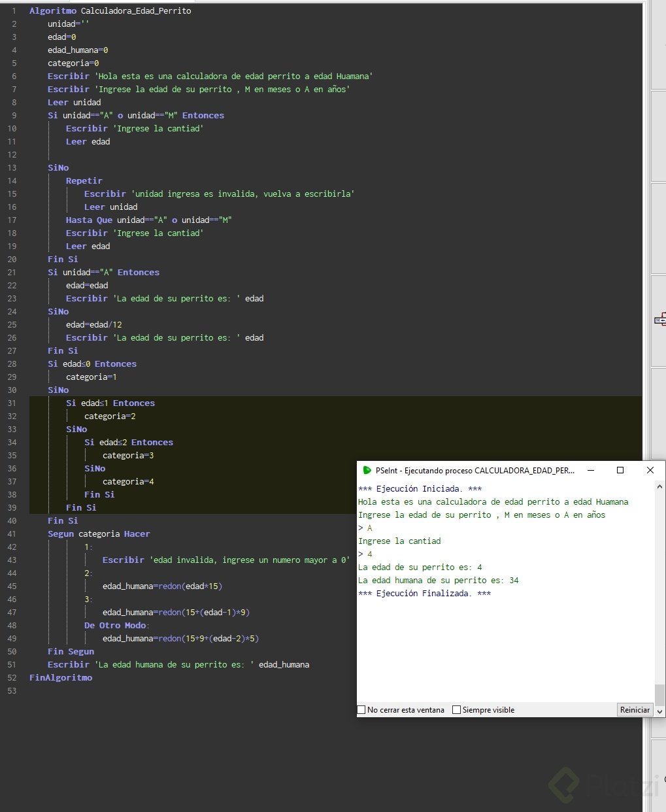
Task: Click the '> 4' input line in output
Action: (365, 554)
